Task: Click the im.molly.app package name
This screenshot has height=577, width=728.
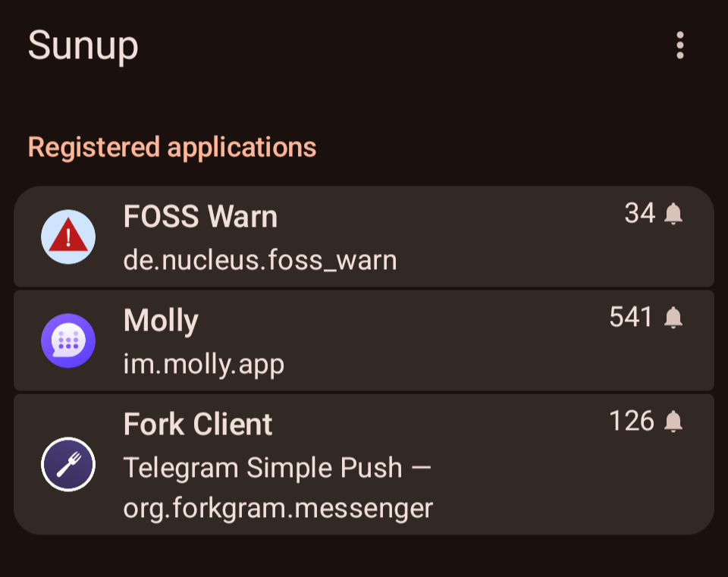Action: [x=204, y=364]
